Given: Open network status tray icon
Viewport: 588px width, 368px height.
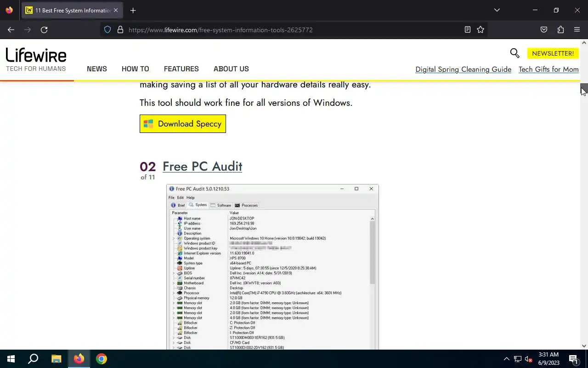Looking at the screenshot, I should pyautogui.click(x=518, y=359).
